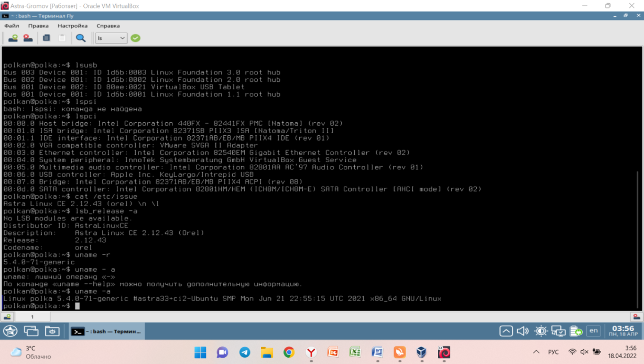Open the red swirl VM taskbar icon
Viewport: 644px width, 364px height.
click(444, 352)
